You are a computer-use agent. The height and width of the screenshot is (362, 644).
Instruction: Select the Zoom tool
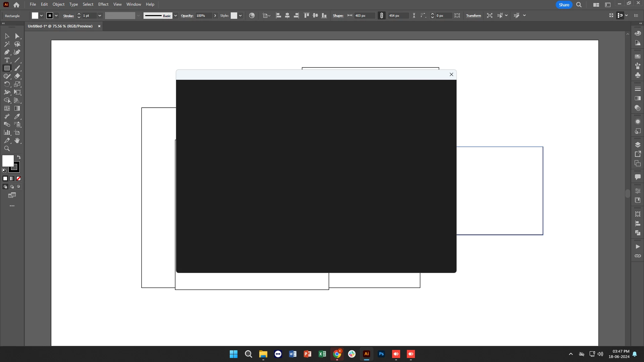pos(7,149)
